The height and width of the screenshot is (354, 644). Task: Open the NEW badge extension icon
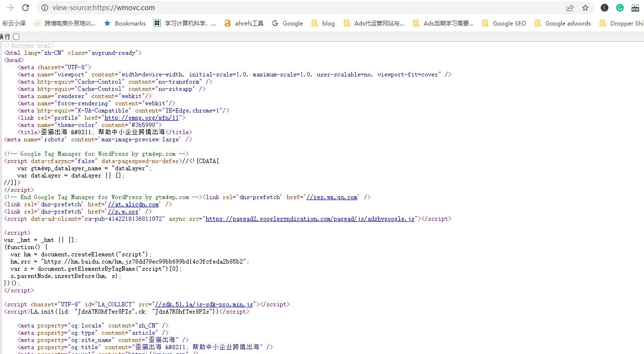point(635,8)
